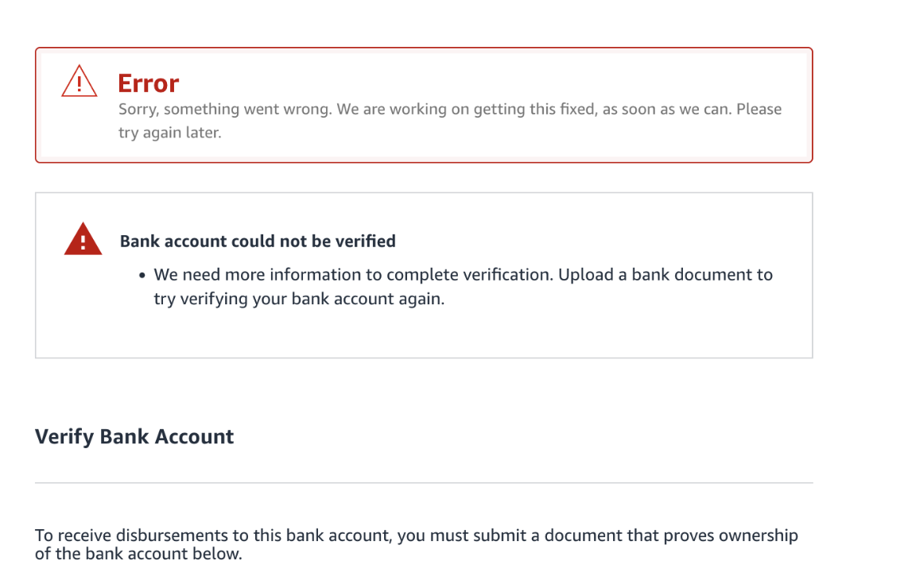Click the solid red warning triangle icon
The height and width of the screenshot is (588, 908).
(x=83, y=238)
